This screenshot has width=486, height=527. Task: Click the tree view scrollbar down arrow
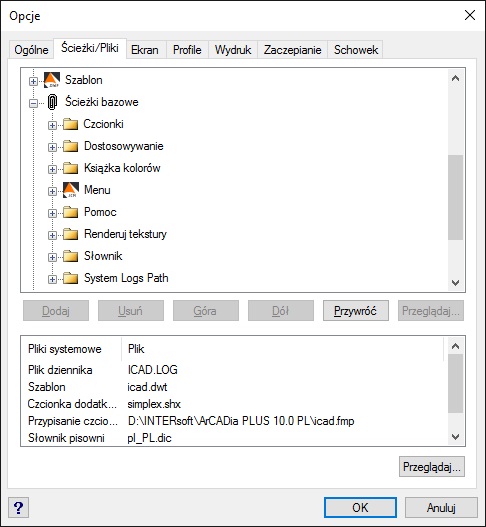coord(455,283)
